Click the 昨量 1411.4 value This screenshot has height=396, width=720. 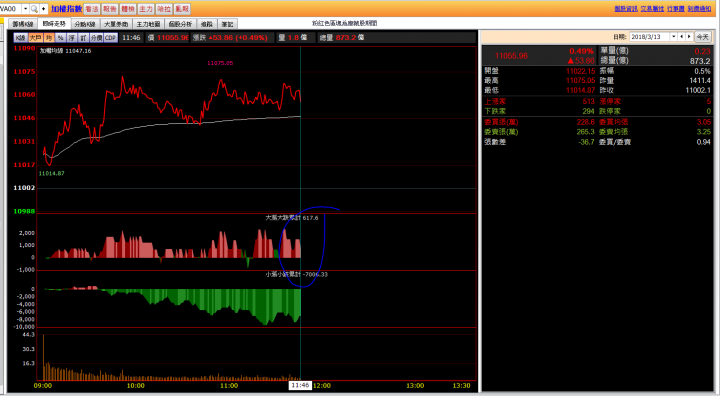pos(699,80)
